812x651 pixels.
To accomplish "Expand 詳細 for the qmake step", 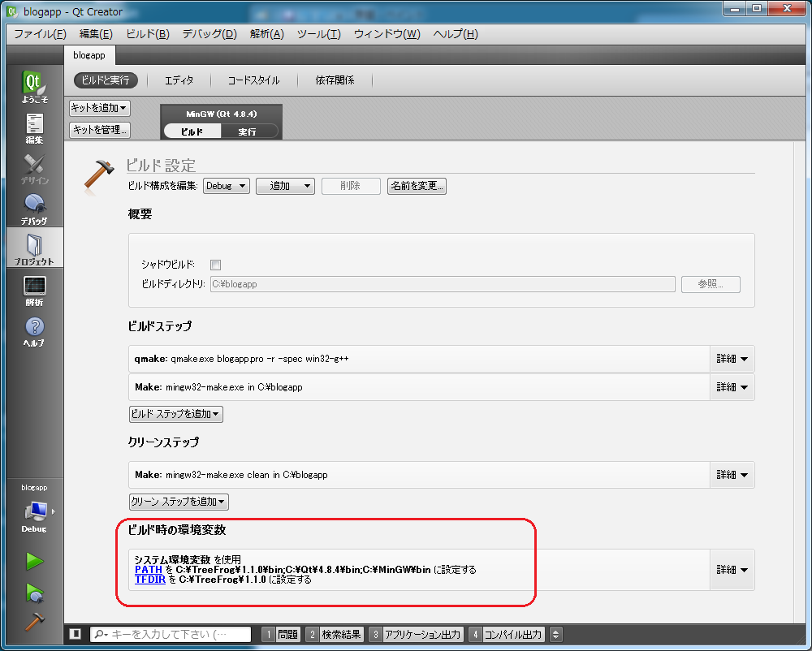I will pos(732,359).
